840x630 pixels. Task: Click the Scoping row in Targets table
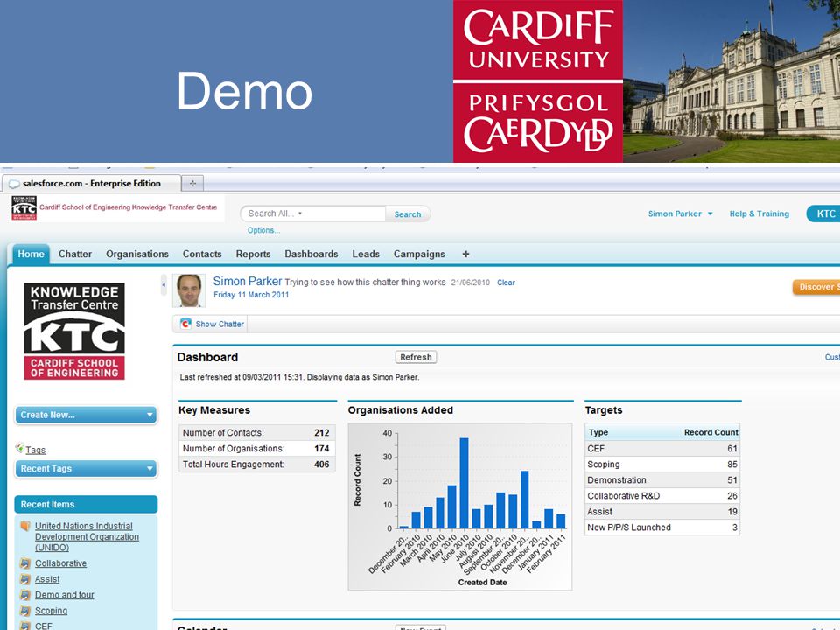662,465
